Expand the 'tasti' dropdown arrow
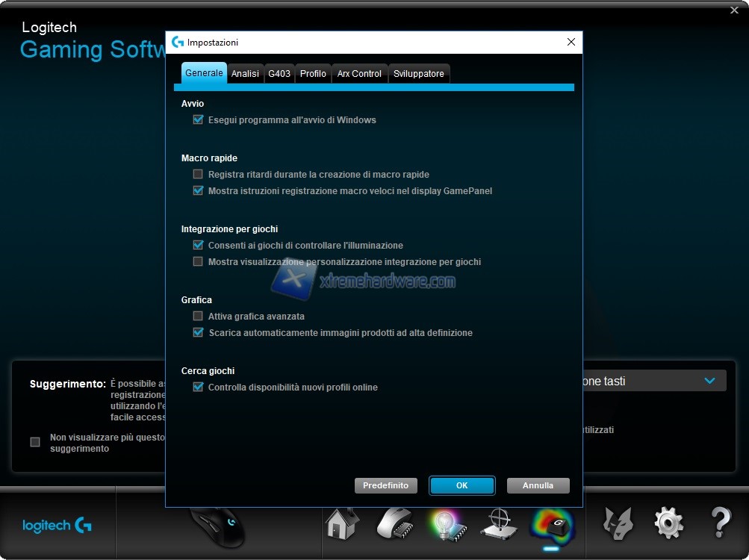Image resolution: width=749 pixels, height=560 pixels. [x=709, y=381]
